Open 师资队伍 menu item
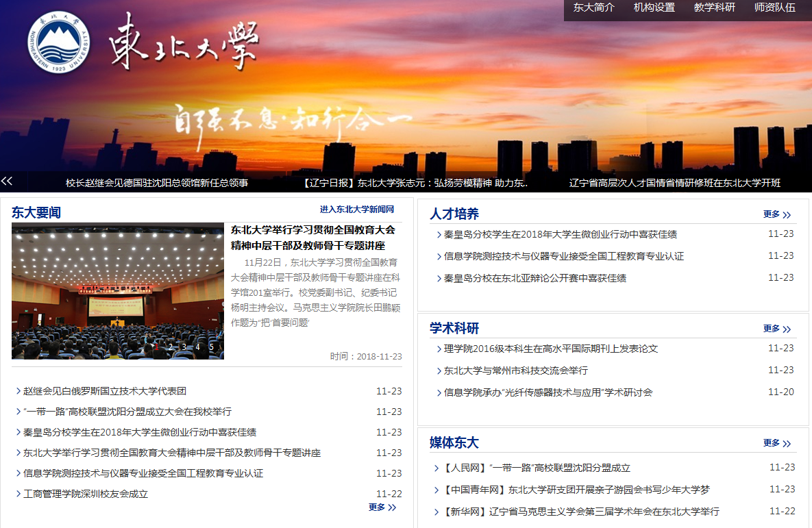The height and width of the screenshot is (528, 812). [775, 8]
